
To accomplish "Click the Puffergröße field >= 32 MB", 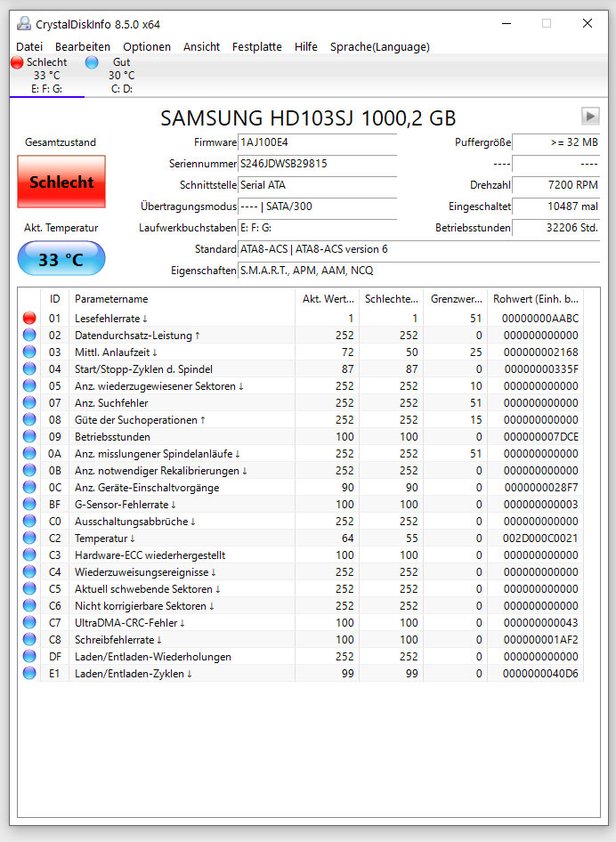I will (x=555, y=142).
